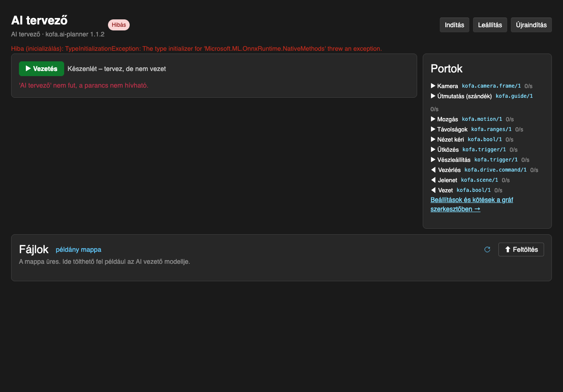The image size is (563, 392).
Task: Click the Portok panel heading
Action: point(447,69)
